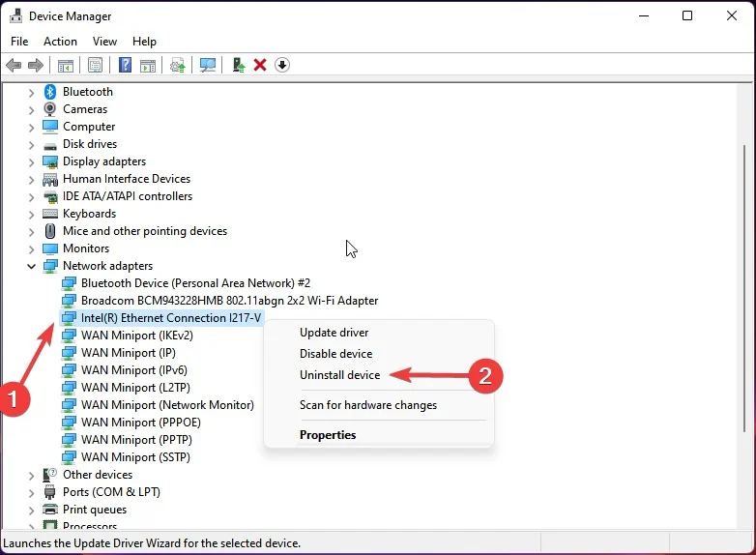
Task: Expand the Cameras category
Action: point(31,110)
